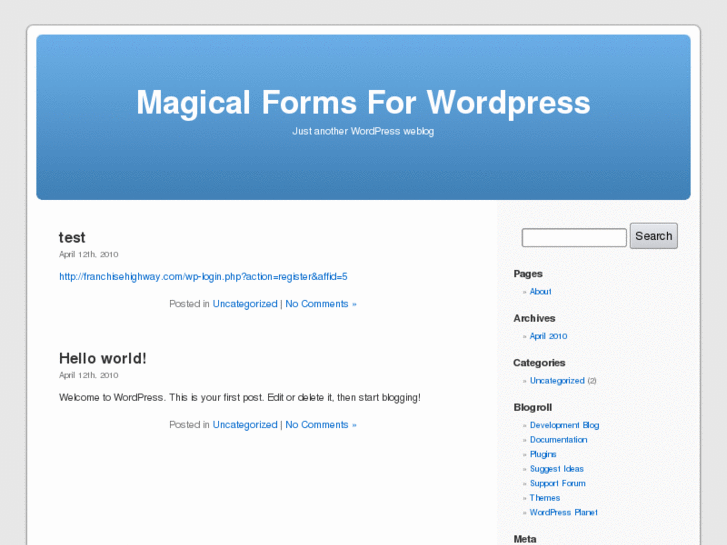
Task: Open the 'test' post title
Action: (x=72, y=237)
